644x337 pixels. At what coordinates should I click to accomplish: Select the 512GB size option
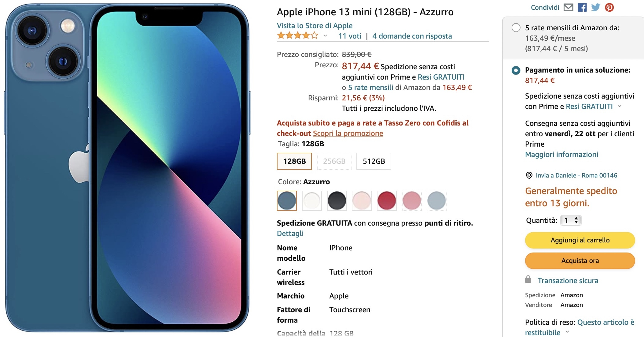click(373, 161)
